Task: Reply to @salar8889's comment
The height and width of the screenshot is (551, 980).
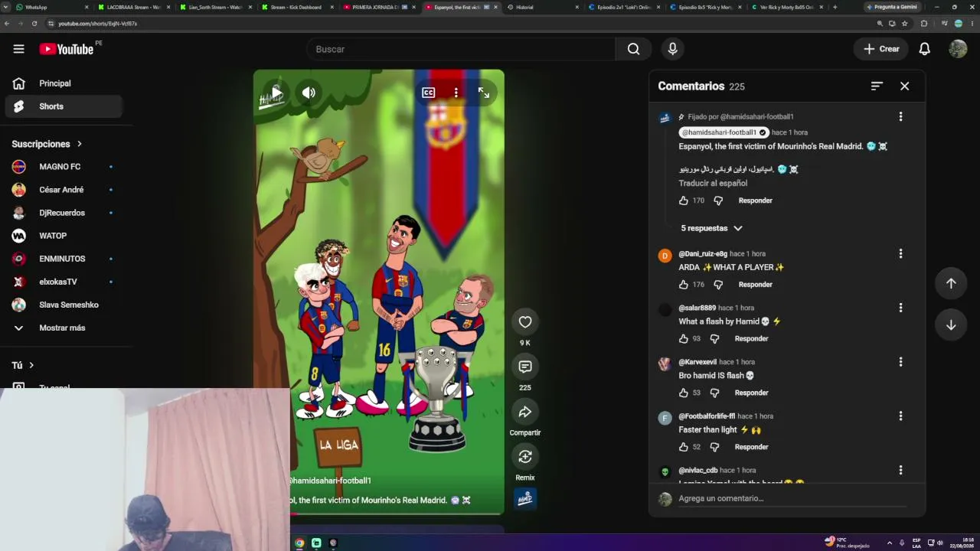Action: tap(751, 339)
